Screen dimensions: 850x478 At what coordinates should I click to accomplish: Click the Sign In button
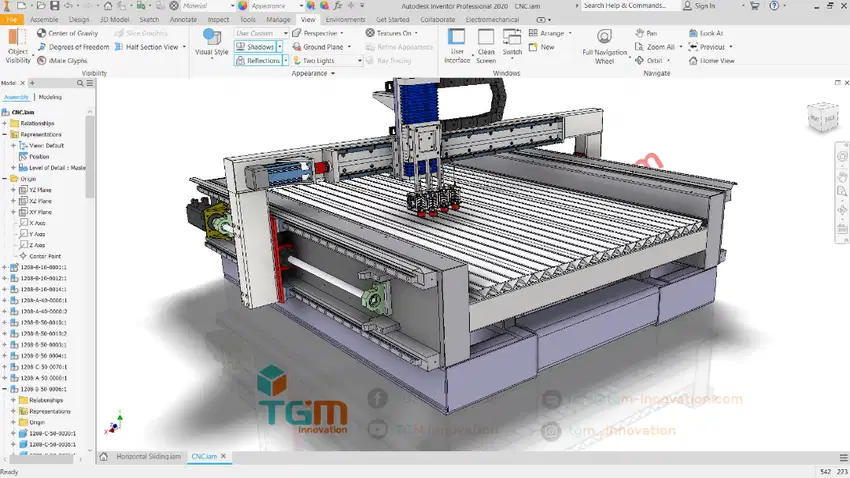(704, 6)
